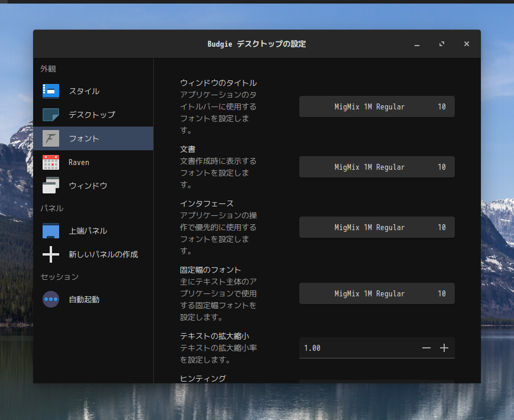This screenshot has width=514, height=420.
Task: Decrease テキストの拡大縮小 with minus button
Action: tap(426, 348)
